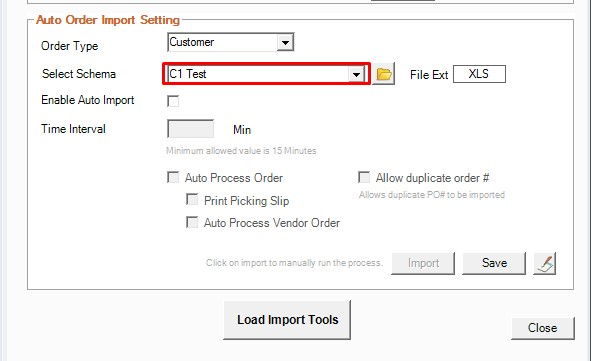Open the schema folder browse icon
Viewport: 592px width, 361px height.
[x=383, y=74]
